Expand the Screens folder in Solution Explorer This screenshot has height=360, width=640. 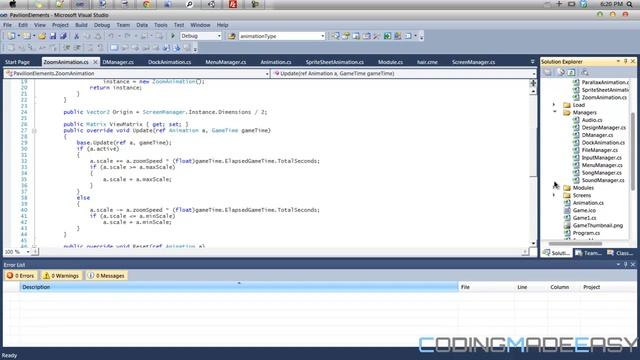554,195
